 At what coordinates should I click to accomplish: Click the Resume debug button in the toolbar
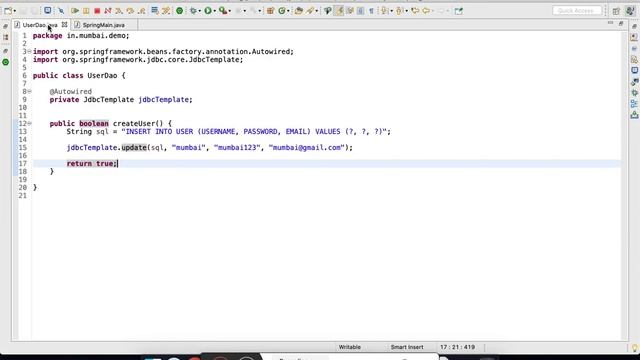click(75, 11)
